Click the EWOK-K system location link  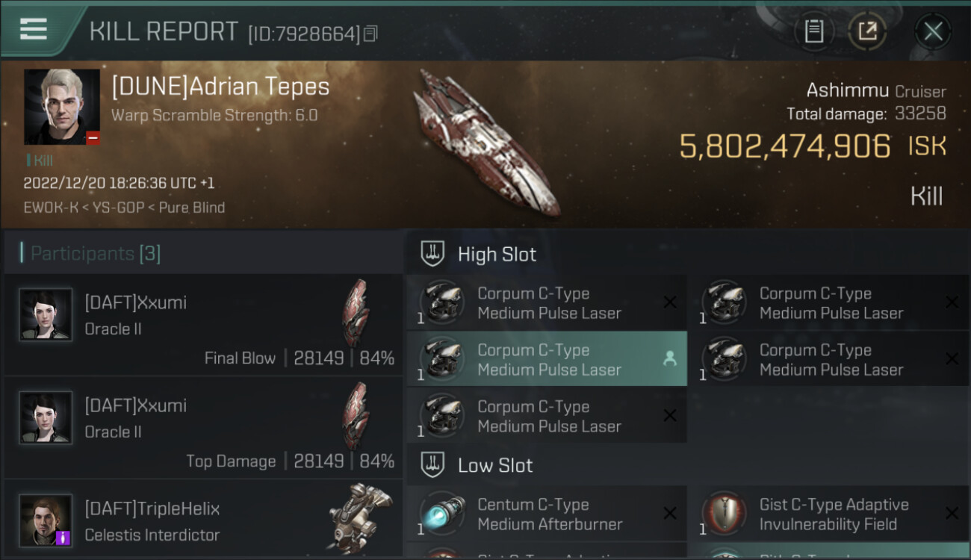pos(51,208)
